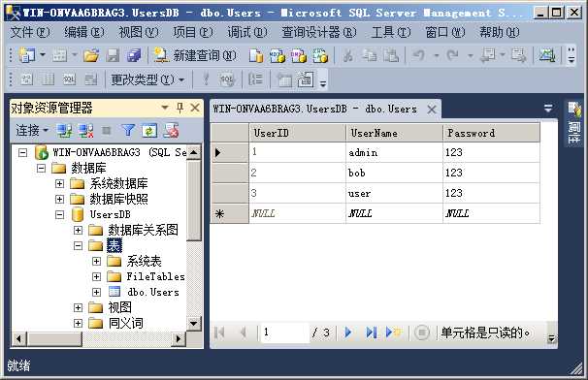
Task: Click the Connect Object Explorer icon
Action: click(x=64, y=131)
